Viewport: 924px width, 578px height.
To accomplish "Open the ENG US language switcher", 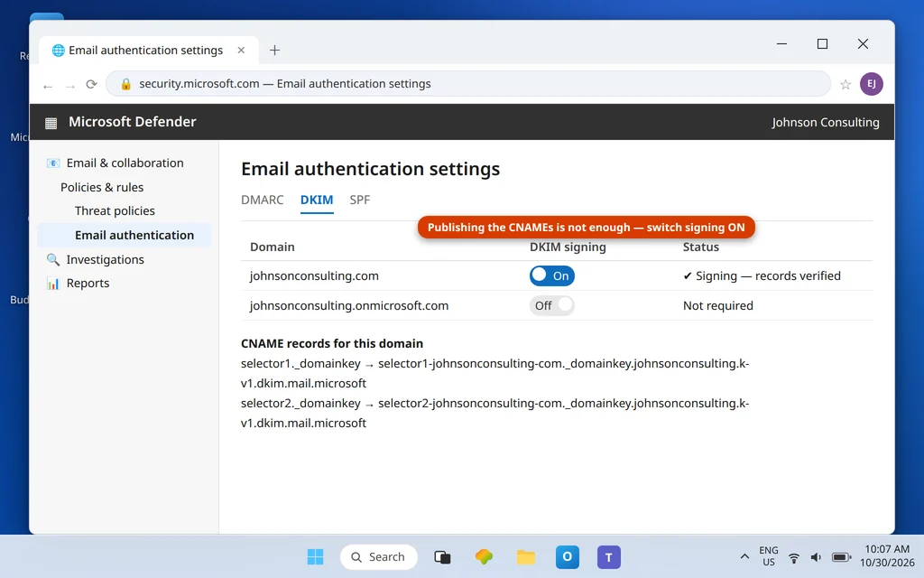I will [769, 556].
